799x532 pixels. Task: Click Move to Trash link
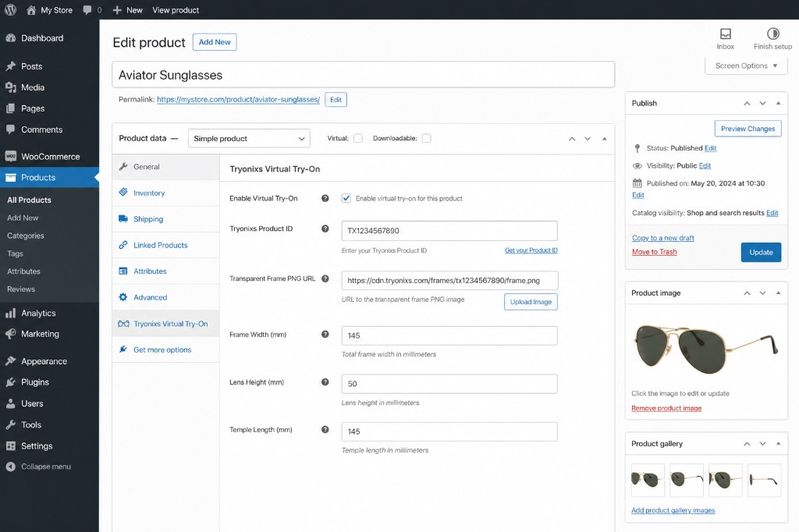coord(655,252)
